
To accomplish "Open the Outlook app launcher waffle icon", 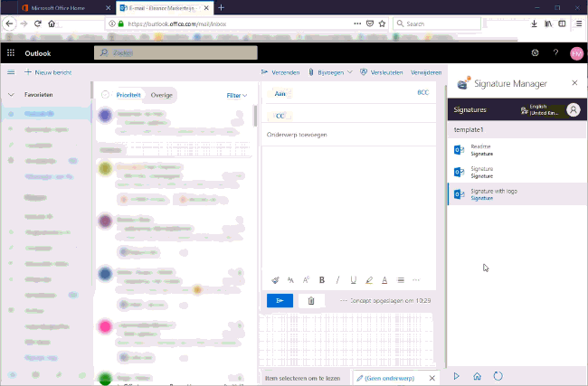I will coord(11,53).
